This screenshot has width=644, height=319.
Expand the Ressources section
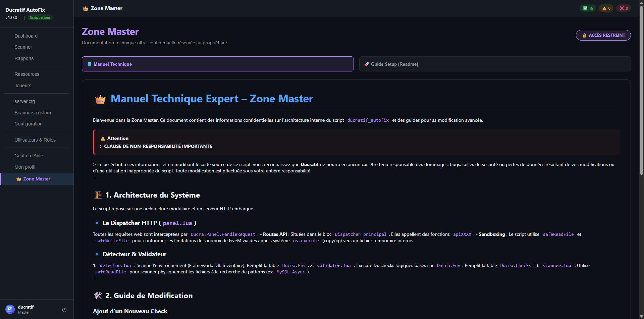27,74
